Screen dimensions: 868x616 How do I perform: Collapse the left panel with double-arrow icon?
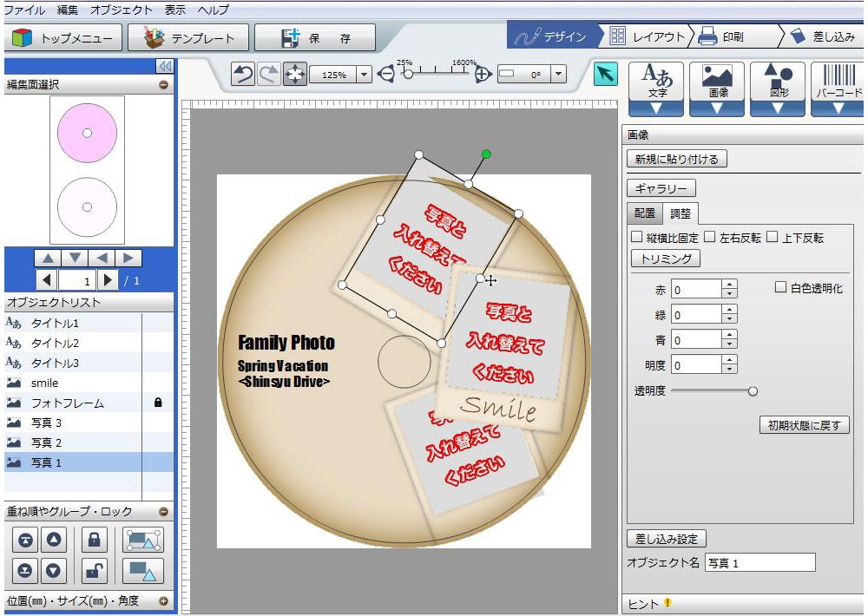click(164, 67)
